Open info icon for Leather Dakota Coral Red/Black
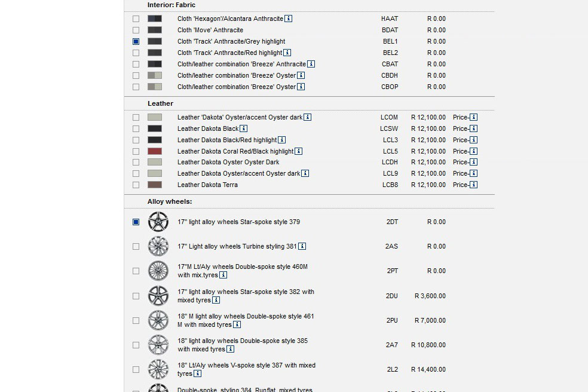This screenshot has height=392, width=588. 299,151
